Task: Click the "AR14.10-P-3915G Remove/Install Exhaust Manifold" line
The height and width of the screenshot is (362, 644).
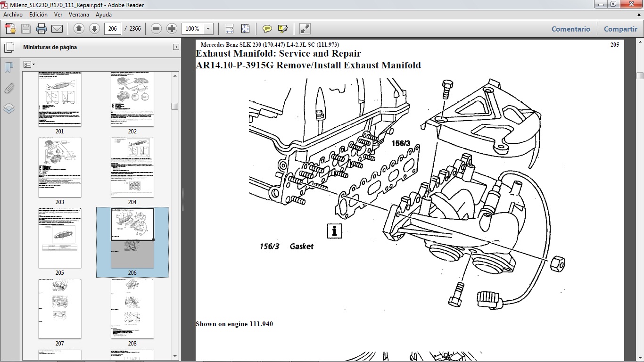Action: tap(308, 65)
